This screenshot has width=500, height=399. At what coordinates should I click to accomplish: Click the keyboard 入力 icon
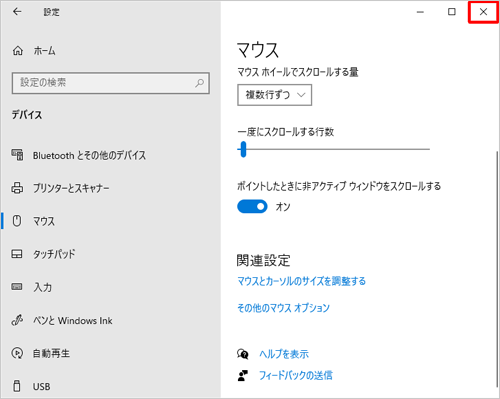17,287
